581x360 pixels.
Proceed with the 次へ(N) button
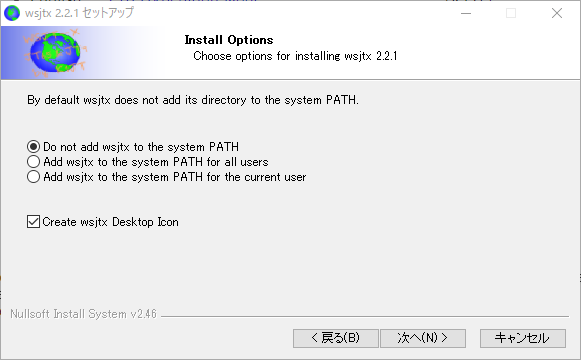pos(423,338)
